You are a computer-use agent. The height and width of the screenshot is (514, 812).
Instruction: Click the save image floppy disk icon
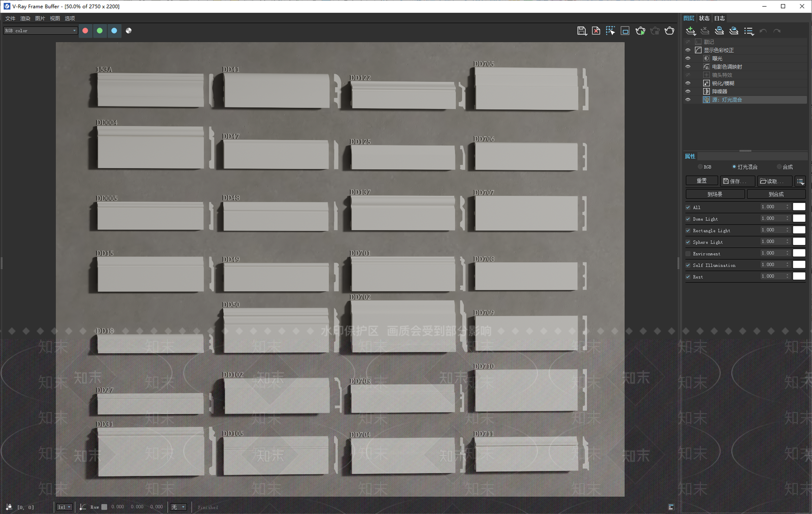(582, 31)
